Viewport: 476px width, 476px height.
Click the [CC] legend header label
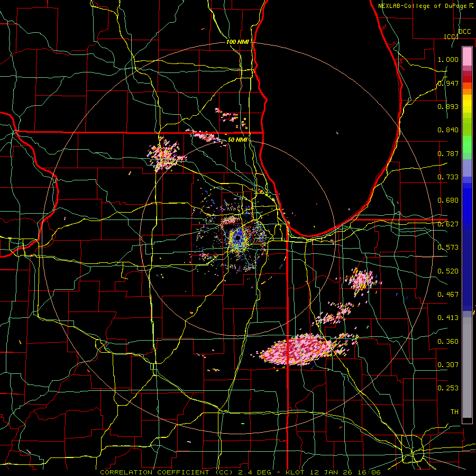point(451,36)
